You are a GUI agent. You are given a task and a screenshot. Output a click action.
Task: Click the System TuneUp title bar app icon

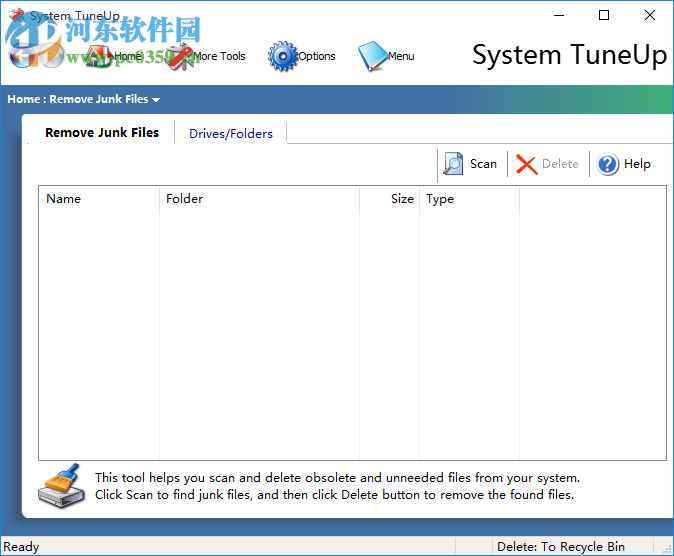pyautogui.click(x=17, y=15)
